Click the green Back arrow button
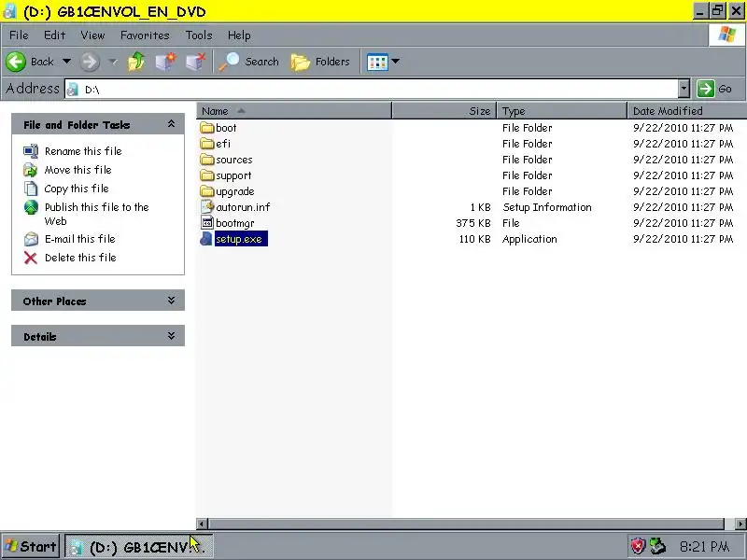Image resolution: width=747 pixels, height=560 pixels. (x=16, y=62)
